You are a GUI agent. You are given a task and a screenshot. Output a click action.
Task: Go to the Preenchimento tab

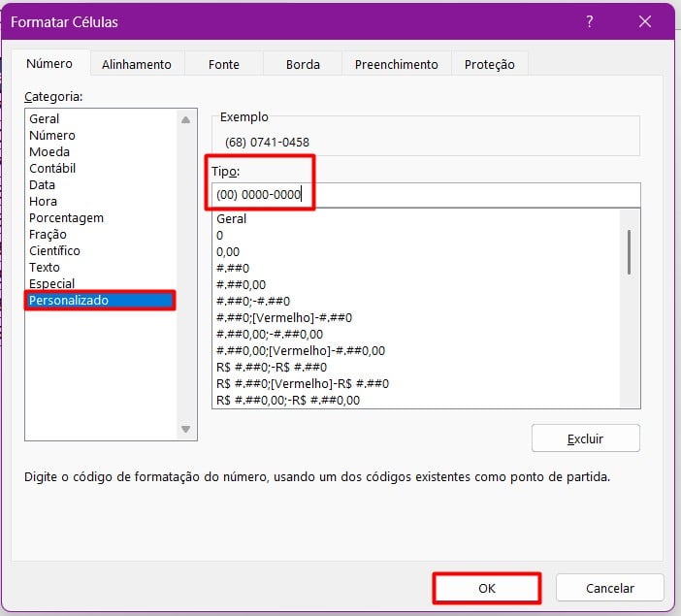pyautogui.click(x=396, y=64)
